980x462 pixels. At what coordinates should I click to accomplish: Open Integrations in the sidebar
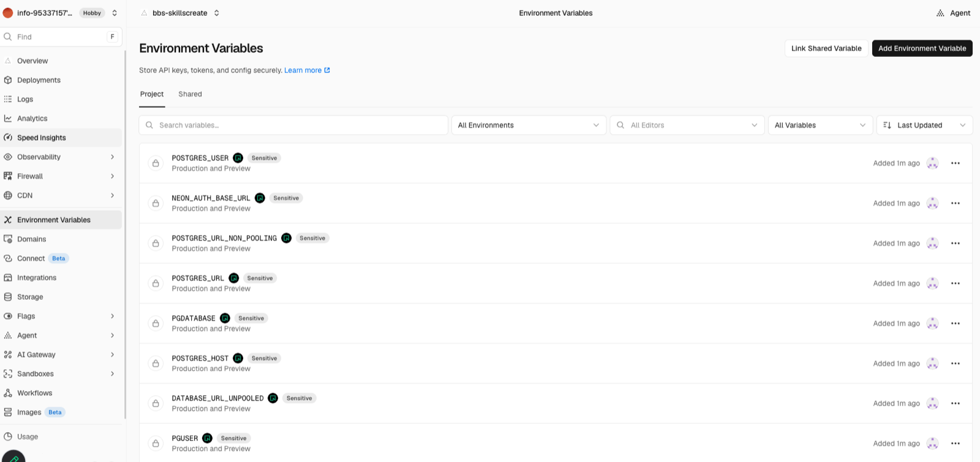pyautogui.click(x=61, y=278)
